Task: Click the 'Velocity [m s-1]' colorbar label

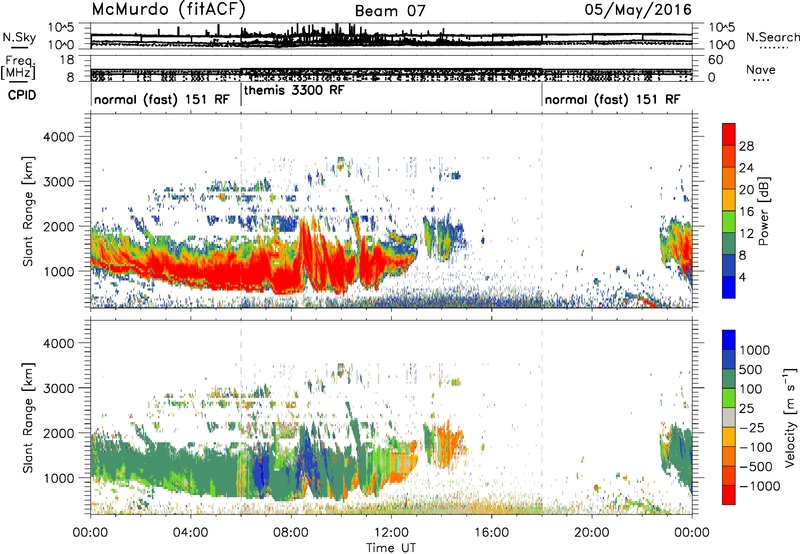Action: [790, 417]
